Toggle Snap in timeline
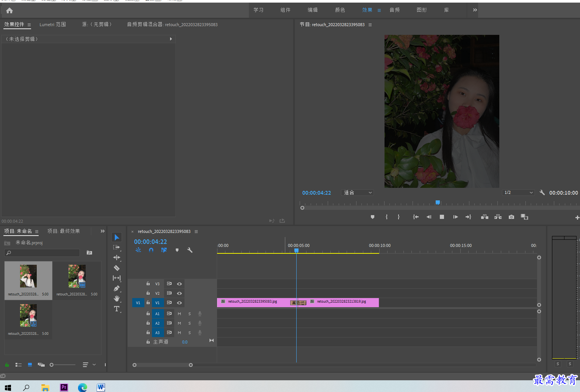580x392 pixels. (151, 250)
